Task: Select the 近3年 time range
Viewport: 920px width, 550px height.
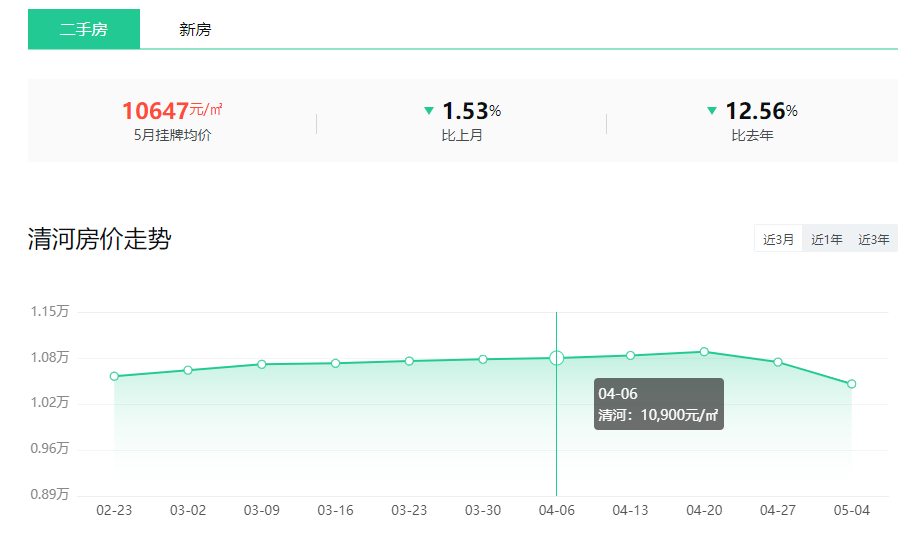Action: tap(874, 239)
